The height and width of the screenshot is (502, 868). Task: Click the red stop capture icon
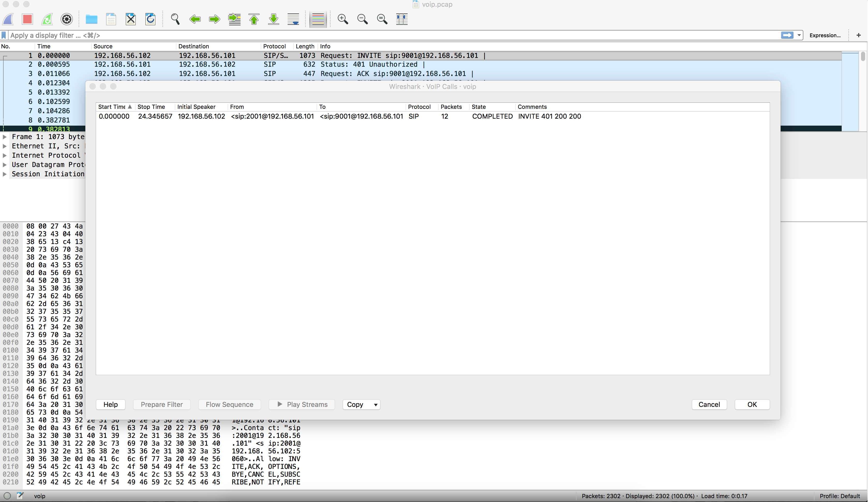point(27,19)
